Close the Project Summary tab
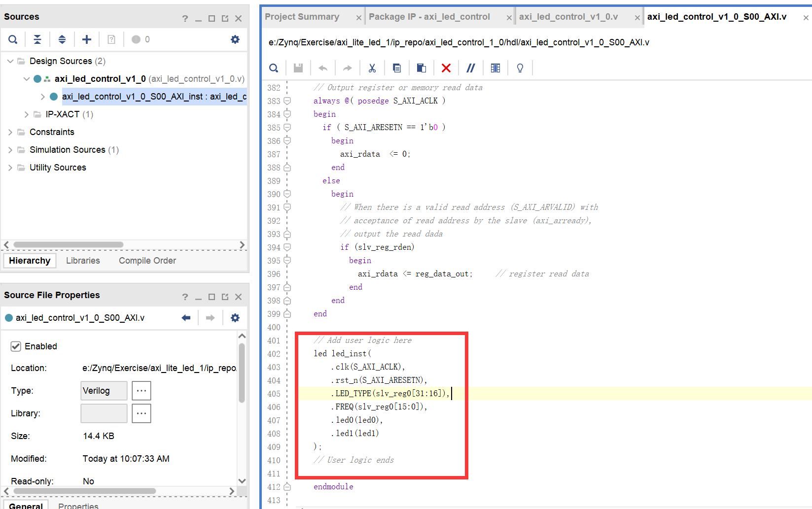 point(359,18)
